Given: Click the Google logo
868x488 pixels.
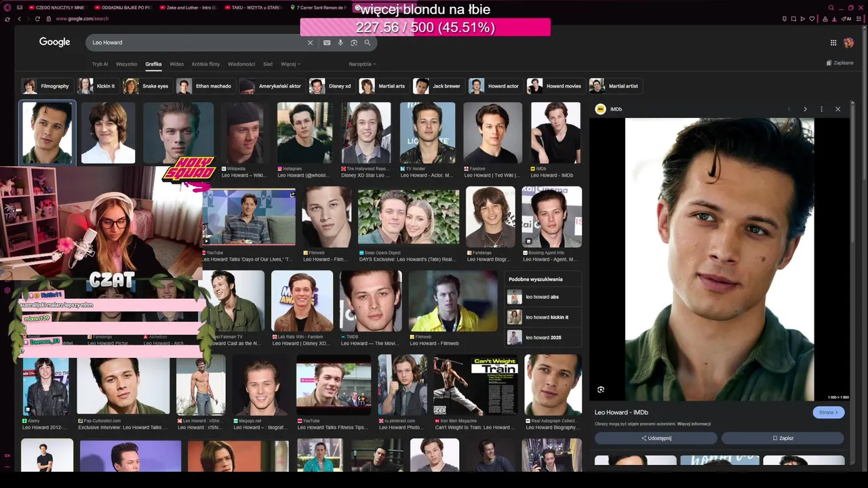Looking at the screenshot, I should click(x=55, y=42).
